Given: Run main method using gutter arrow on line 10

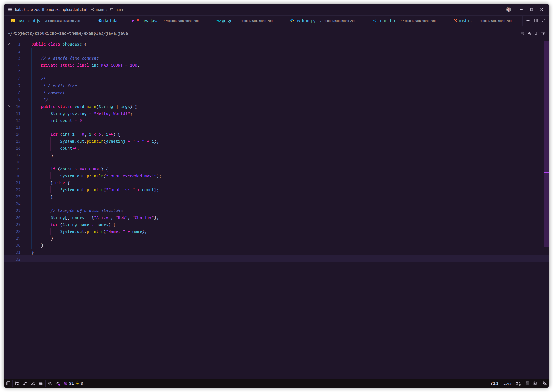Looking at the screenshot, I should (x=9, y=107).
